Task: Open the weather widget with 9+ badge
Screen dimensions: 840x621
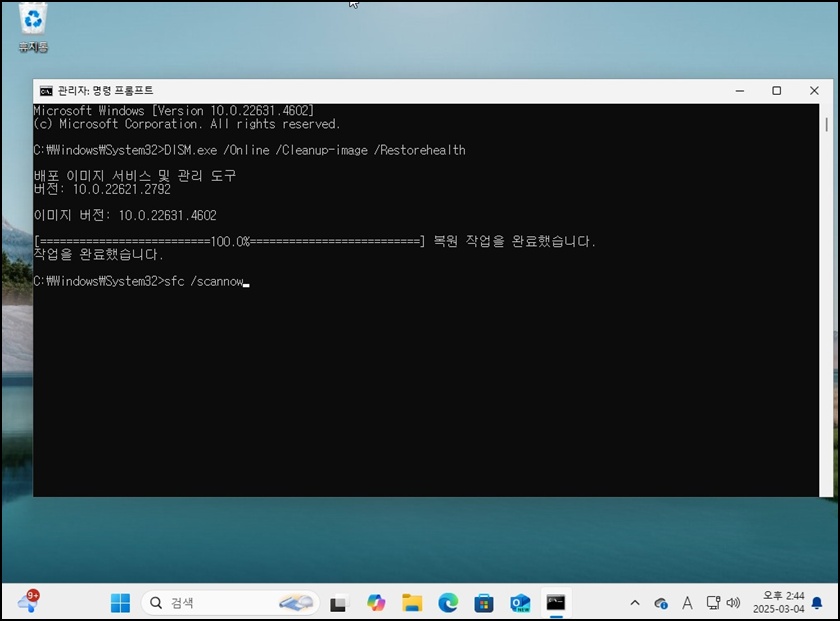Action: pos(28,602)
